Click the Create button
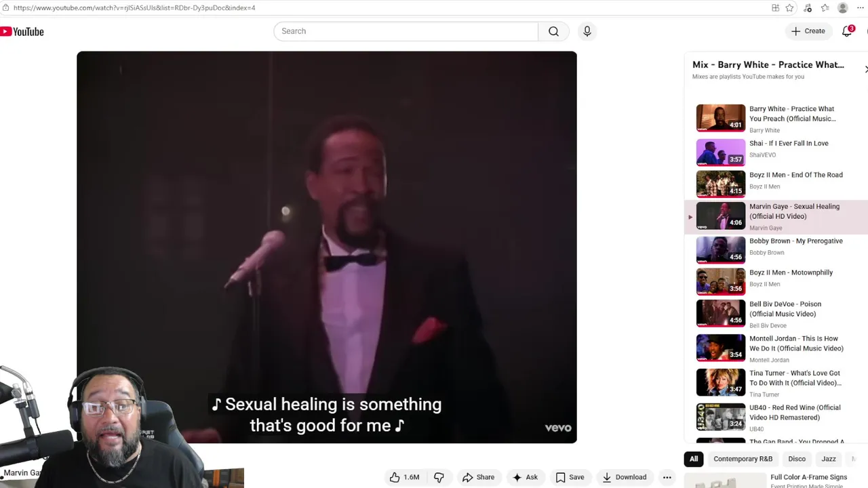This screenshot has height=488, width=868. click(808, 31)
